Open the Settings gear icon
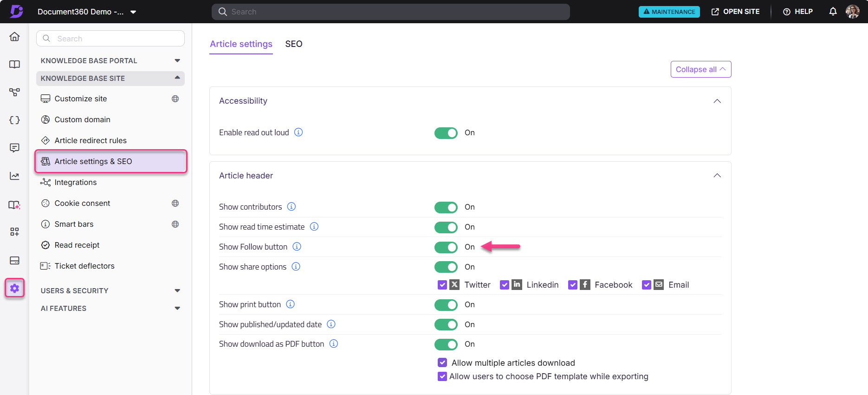 pos(14,288)
